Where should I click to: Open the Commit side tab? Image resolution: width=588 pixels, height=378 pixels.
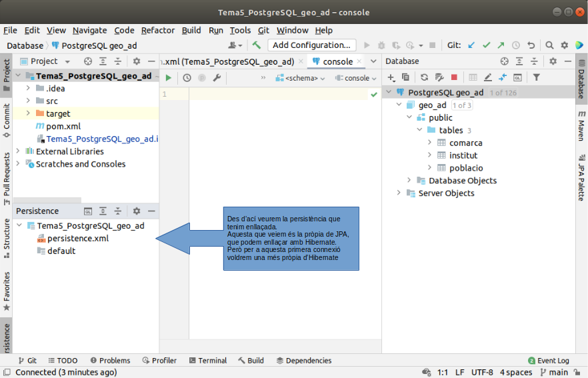[x=7, y=121]
